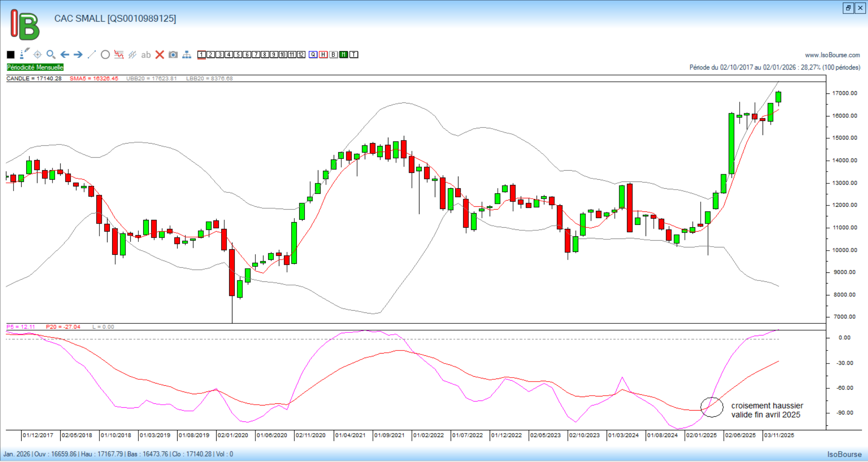Click the magnifying glass zoom tool

tap(51, 55)
